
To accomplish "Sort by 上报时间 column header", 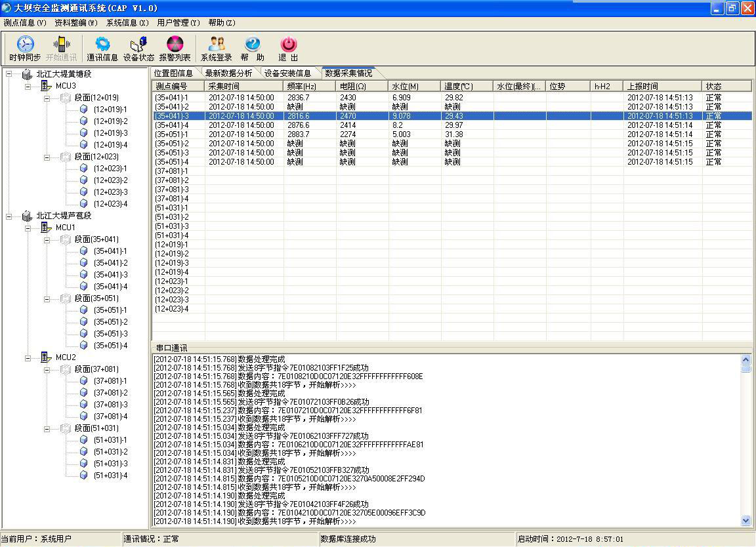I will [662, 87].
